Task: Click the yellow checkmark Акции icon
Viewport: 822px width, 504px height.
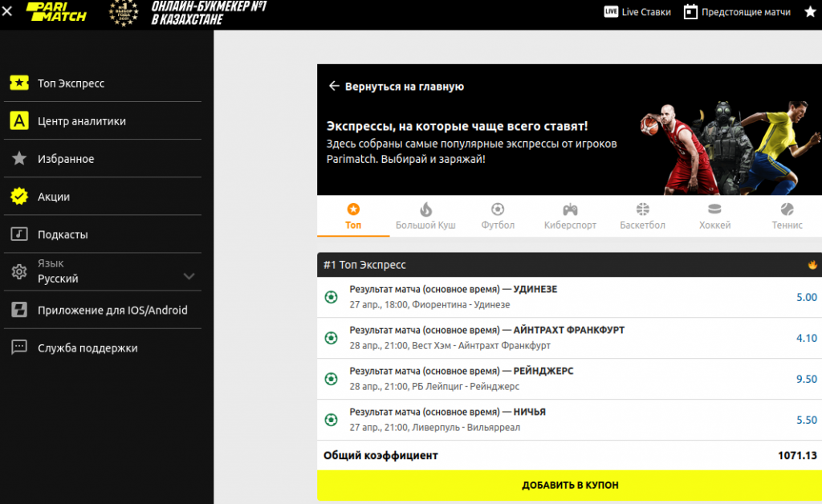Action: 19,197
